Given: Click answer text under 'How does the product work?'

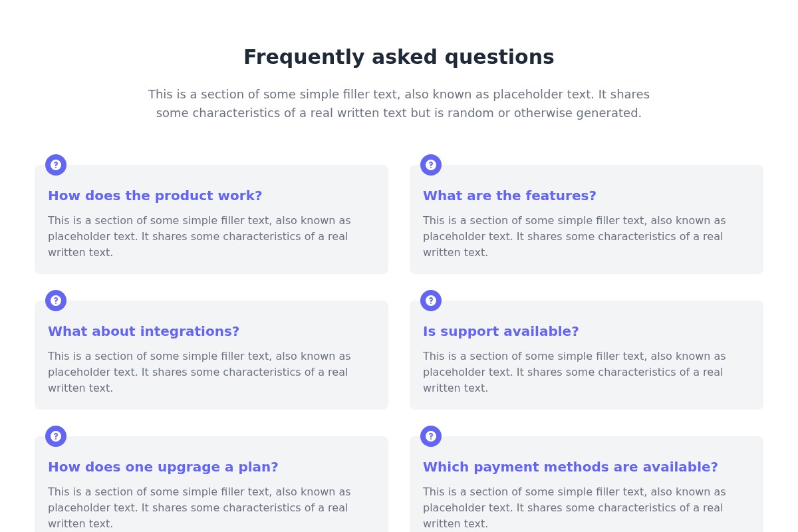Looking at the screenshot, I should (199, 237).
